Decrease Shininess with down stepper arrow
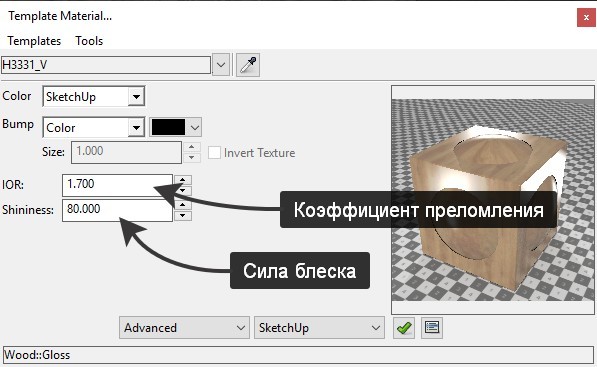Image resolution: width=597 pixels, height=367 pixels. 183,215
